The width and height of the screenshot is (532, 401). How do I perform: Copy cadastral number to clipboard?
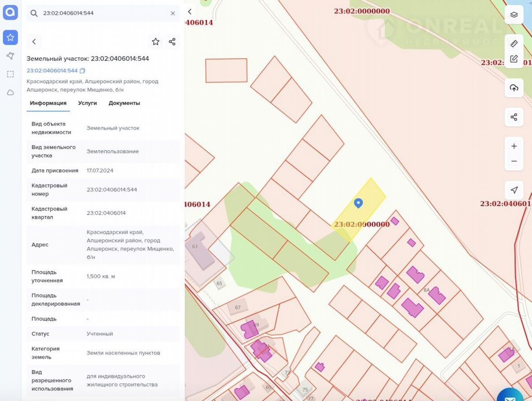[82, 71]
